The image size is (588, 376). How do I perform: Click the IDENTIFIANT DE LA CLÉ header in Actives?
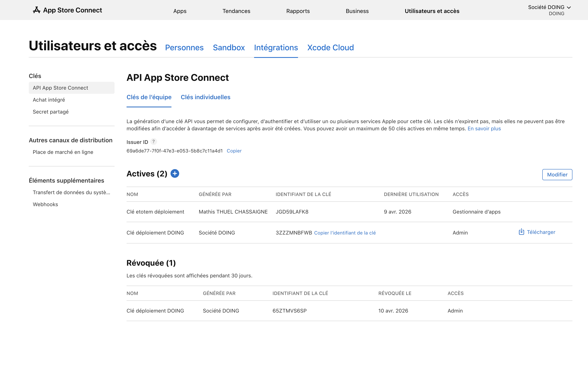303,194
